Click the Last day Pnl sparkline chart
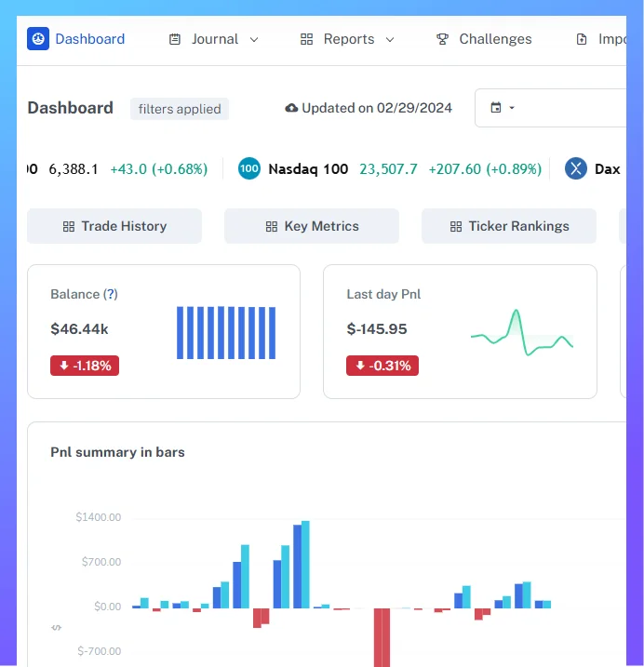This screenshot has height=667, width=644. pos(521,333)
